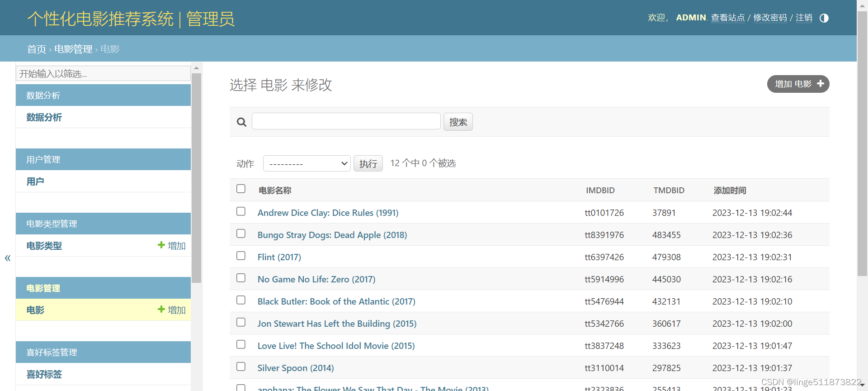Viewport: 868px width, 391px height.
Task: Click the 查看站点 link
Action: 728,18
